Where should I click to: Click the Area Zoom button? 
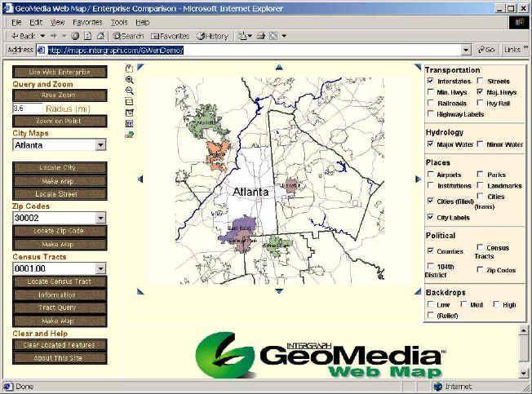coord(60,95)
